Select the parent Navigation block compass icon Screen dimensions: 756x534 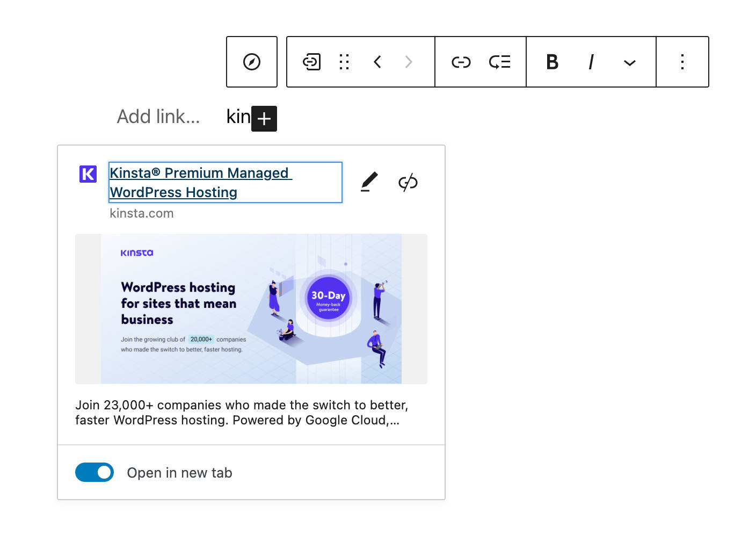point(252,62)
